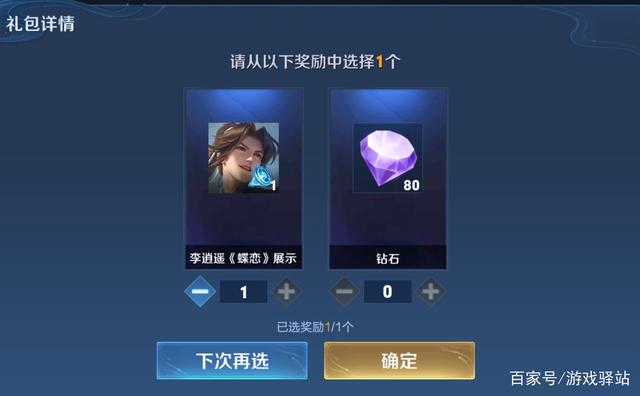Click the 李逍遥《蝶恋》展示 label
640x396 pixels.
pos(243,258)
